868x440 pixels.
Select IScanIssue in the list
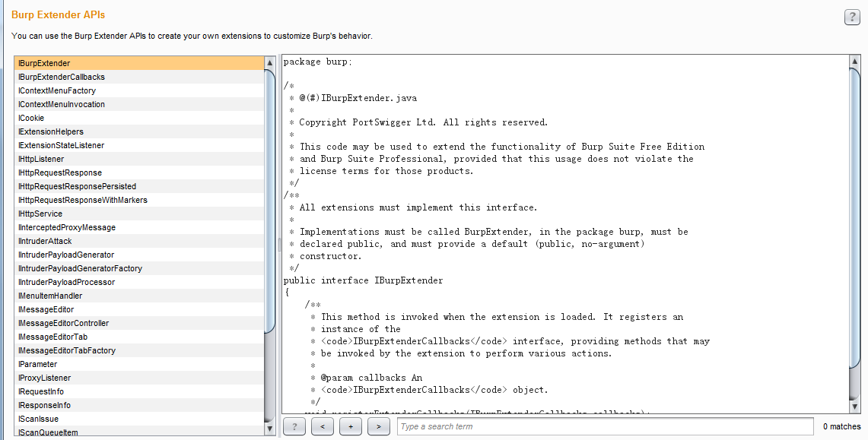coord(139,419)
